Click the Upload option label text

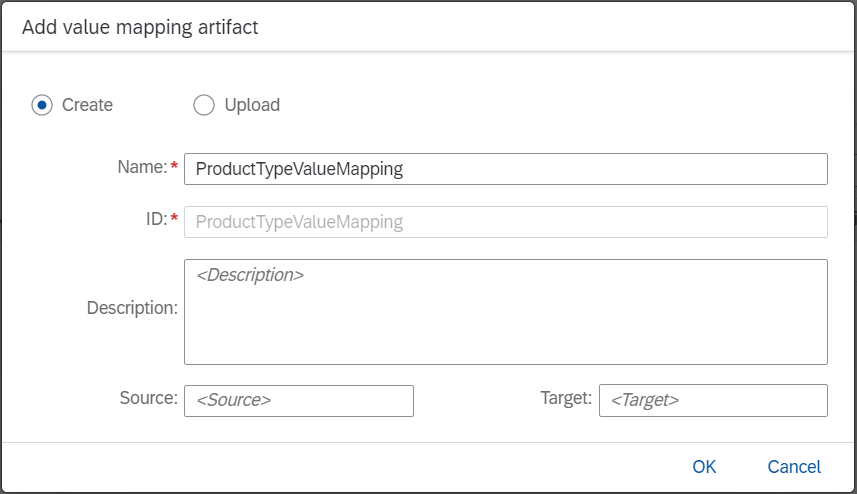pos(252,105)
